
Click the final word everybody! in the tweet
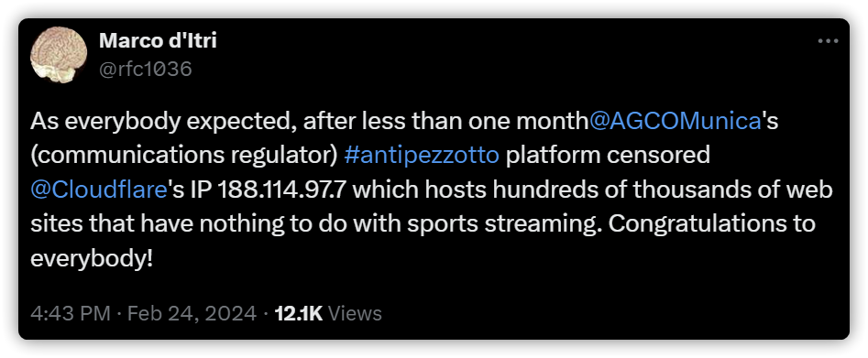[x=92, y=258]
